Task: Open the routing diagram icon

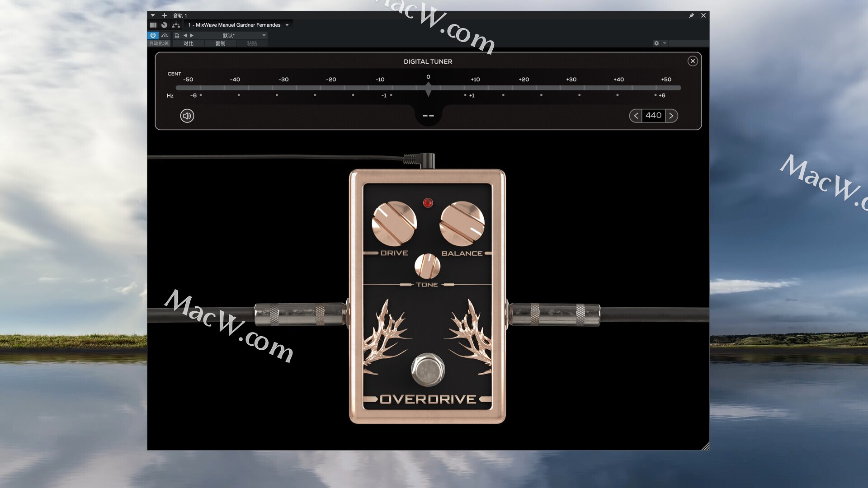Action: (x=176, y=25)
